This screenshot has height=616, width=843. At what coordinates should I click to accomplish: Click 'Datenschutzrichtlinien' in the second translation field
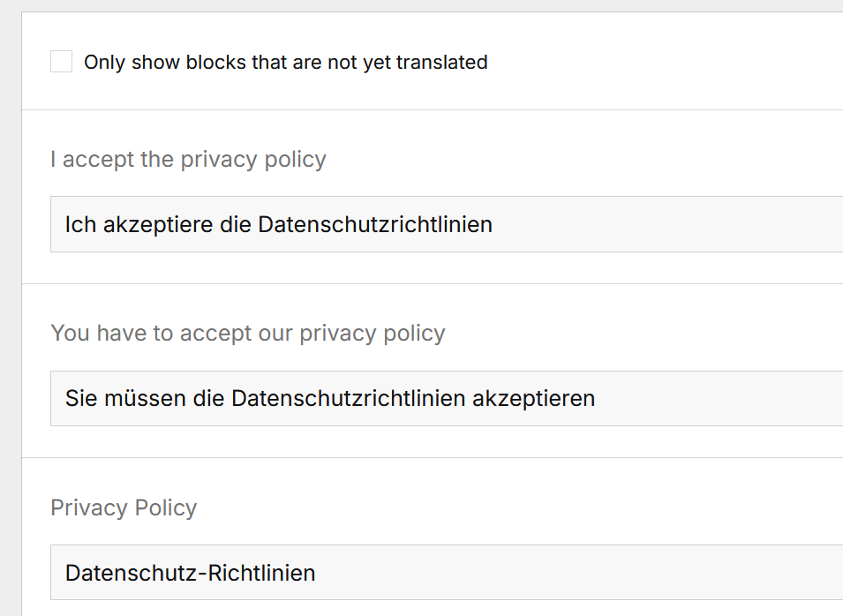point(348,399)
